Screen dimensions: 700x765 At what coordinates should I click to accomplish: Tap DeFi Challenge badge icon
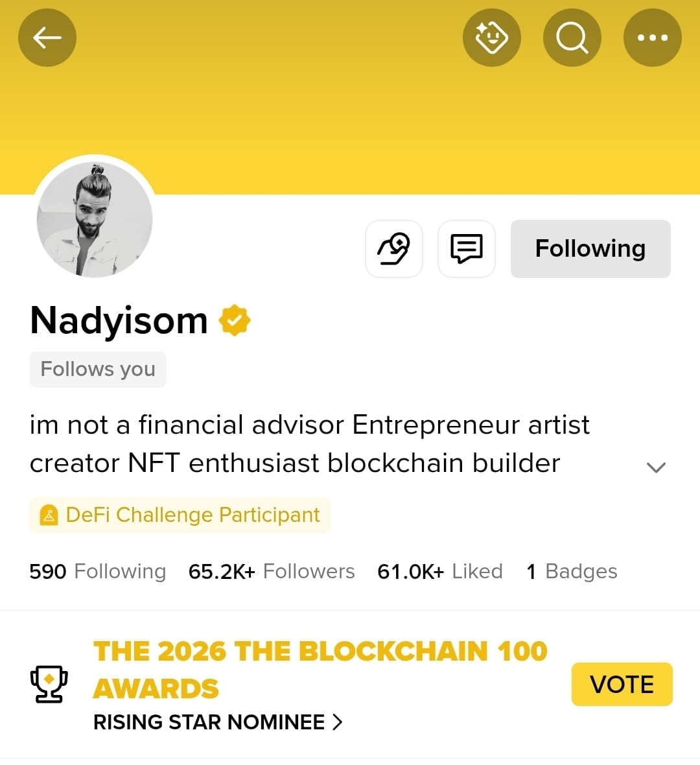49,515
